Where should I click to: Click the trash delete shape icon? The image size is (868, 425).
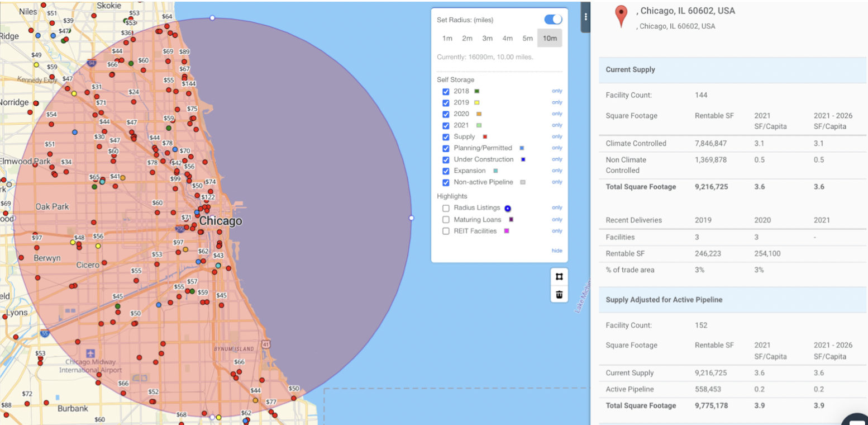coord(559,294)
